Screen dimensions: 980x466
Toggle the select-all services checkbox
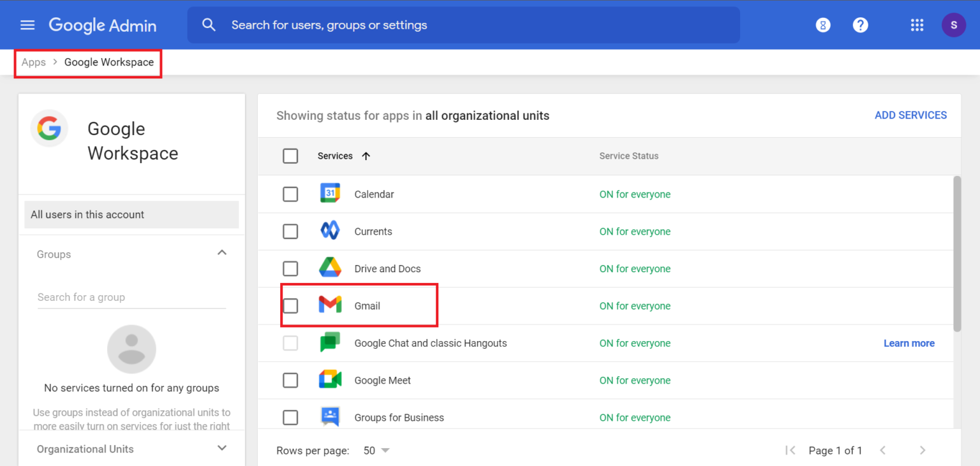tap(290, 156)
